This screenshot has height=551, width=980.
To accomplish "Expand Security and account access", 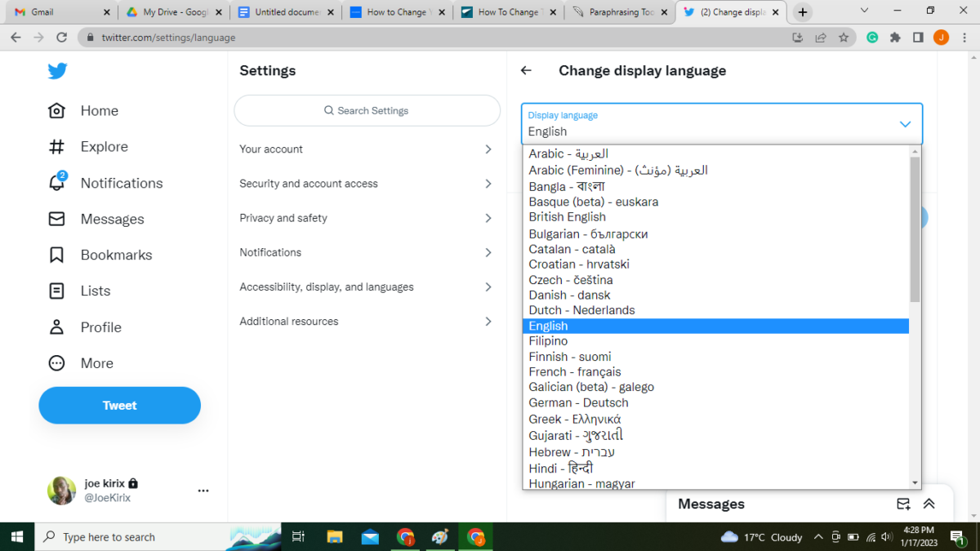I will (x=367, y=184).
